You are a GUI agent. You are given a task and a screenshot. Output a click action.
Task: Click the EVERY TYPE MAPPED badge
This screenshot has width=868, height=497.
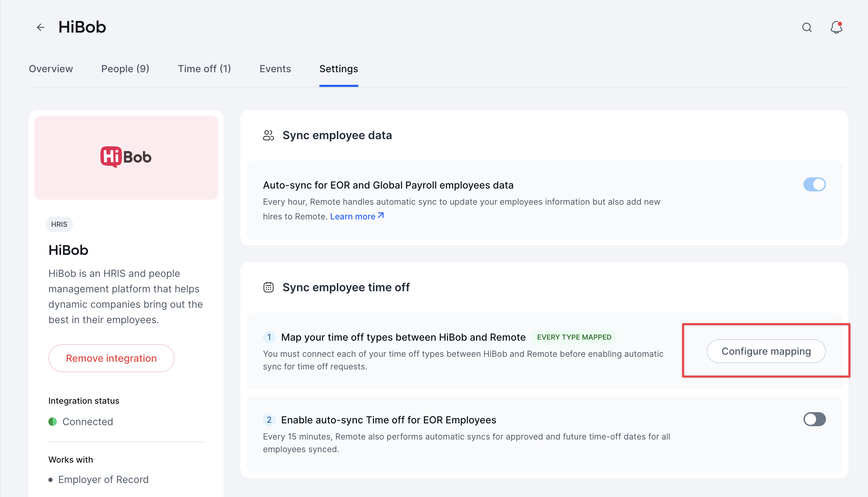(x=574, y=337)
